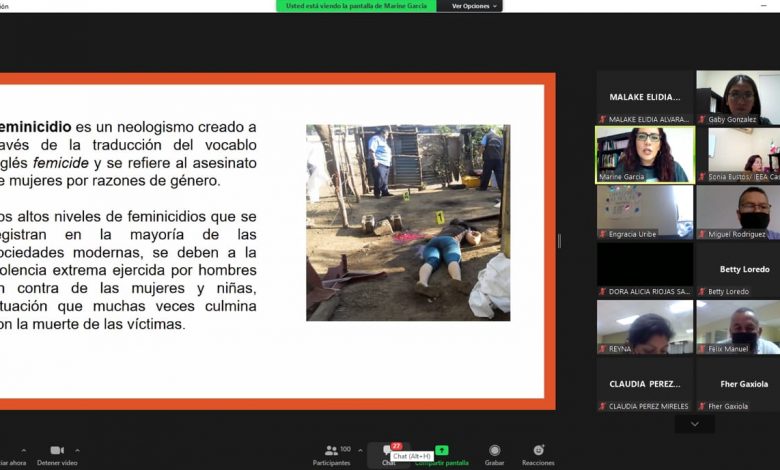The image size is (780, 470).
Task: Click the divider handle between slide and gallery
Action: [x=559, y=240]
